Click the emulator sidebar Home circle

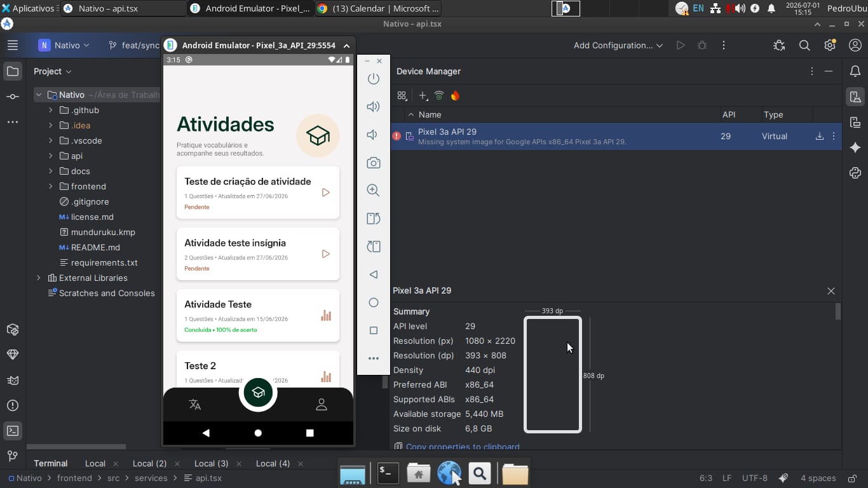[x=374, y=302]
